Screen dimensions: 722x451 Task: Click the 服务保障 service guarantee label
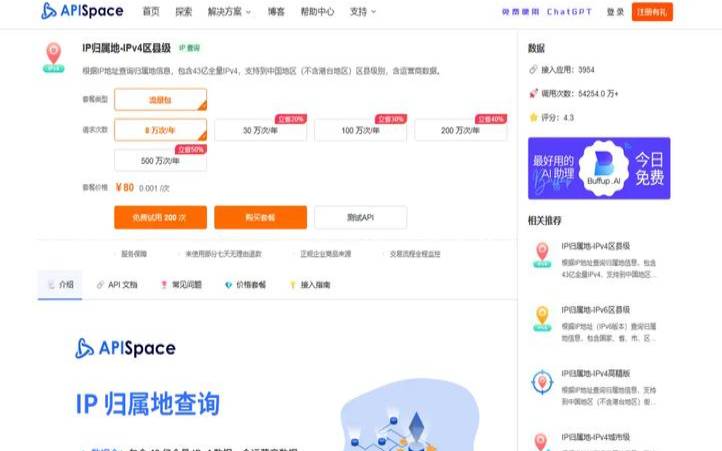coord(134,254)
